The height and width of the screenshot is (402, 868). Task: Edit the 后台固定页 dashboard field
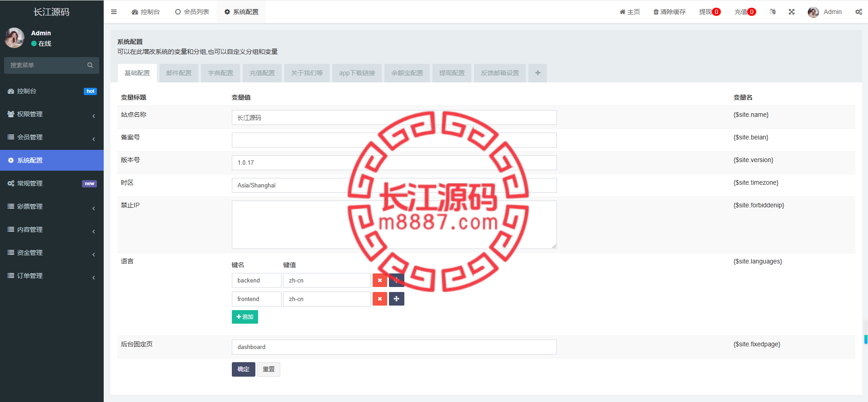394,347
